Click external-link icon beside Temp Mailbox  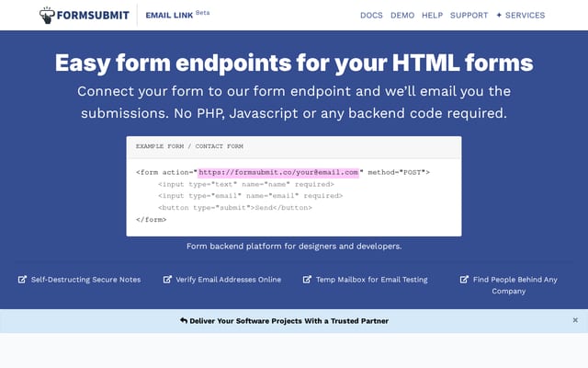[x=307, y=280]
